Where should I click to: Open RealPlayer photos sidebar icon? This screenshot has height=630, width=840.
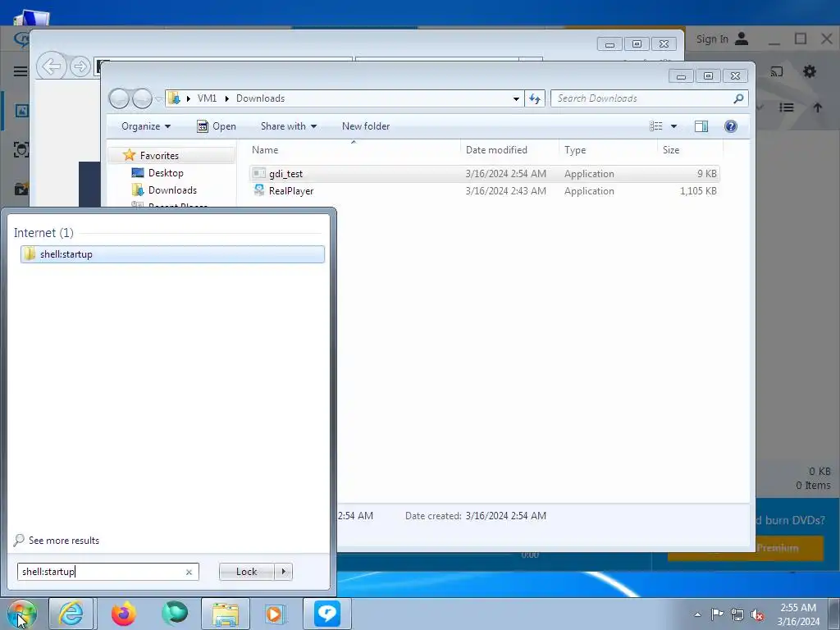21,111
